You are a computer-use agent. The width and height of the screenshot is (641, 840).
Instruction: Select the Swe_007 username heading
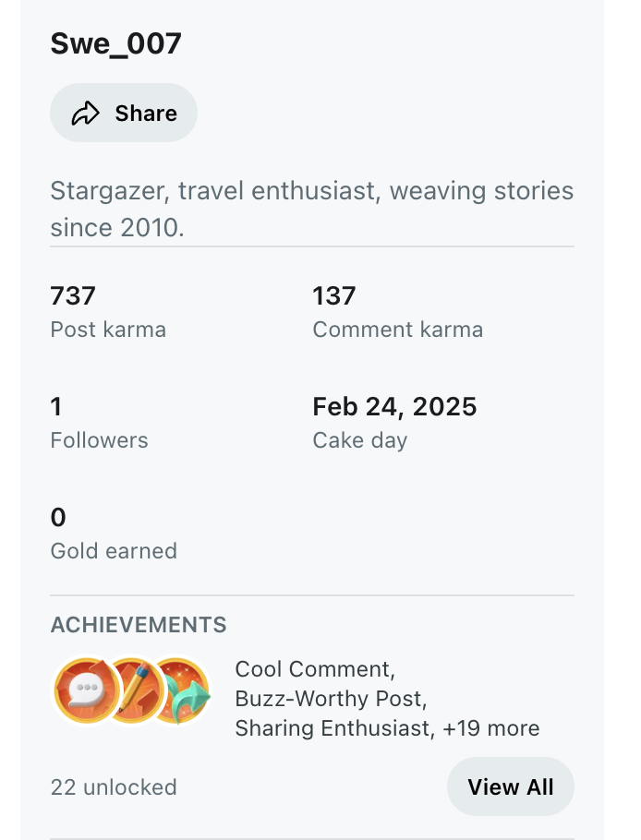(x=115, y=43)
